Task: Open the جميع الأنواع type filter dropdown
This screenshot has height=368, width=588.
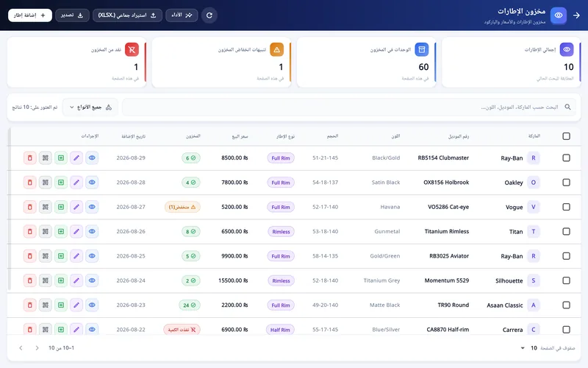Action: tap(90, 107)
